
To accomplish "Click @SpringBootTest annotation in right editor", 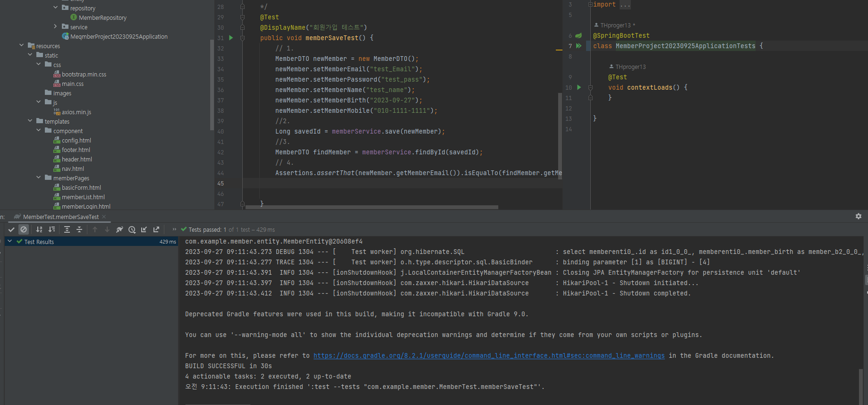I will (621, 35).
